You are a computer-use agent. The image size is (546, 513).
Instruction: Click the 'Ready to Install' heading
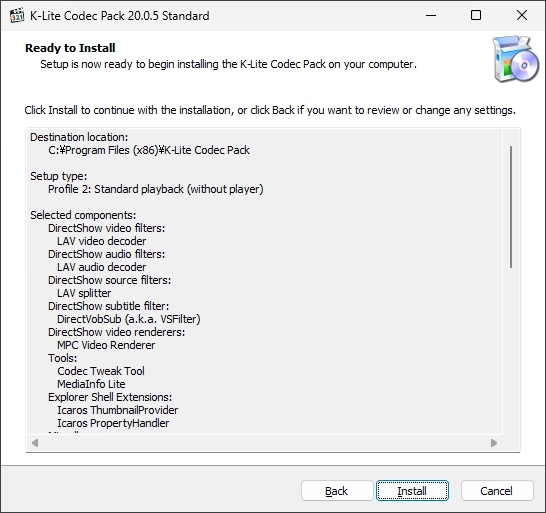pos(70,48)
